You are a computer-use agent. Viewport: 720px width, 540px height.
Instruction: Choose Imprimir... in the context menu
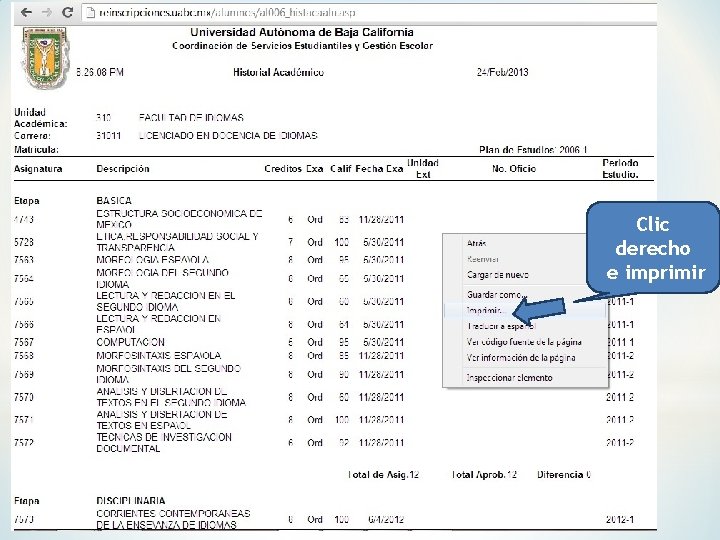486,311
